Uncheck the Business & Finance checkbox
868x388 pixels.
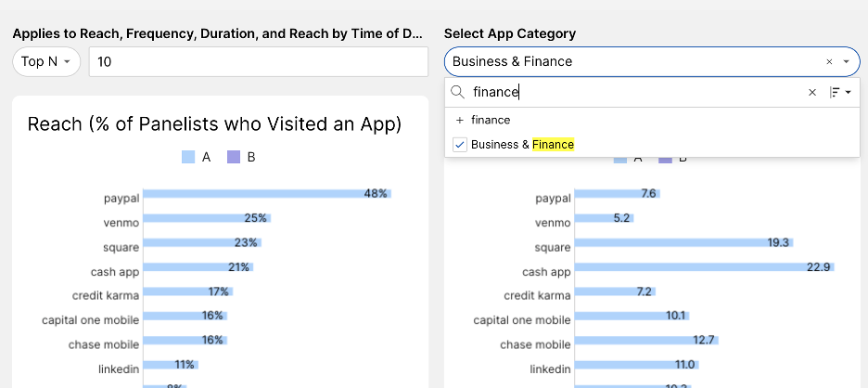pyautogui.click(x=459, y=145)
